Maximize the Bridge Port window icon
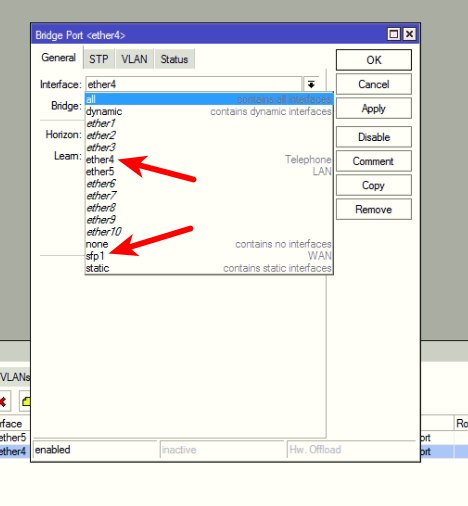 (394, 34)
